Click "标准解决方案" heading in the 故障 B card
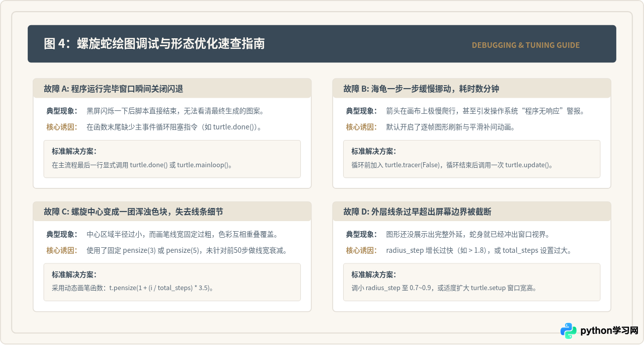This screenshot has width=644, height=345. pos(373,151)
